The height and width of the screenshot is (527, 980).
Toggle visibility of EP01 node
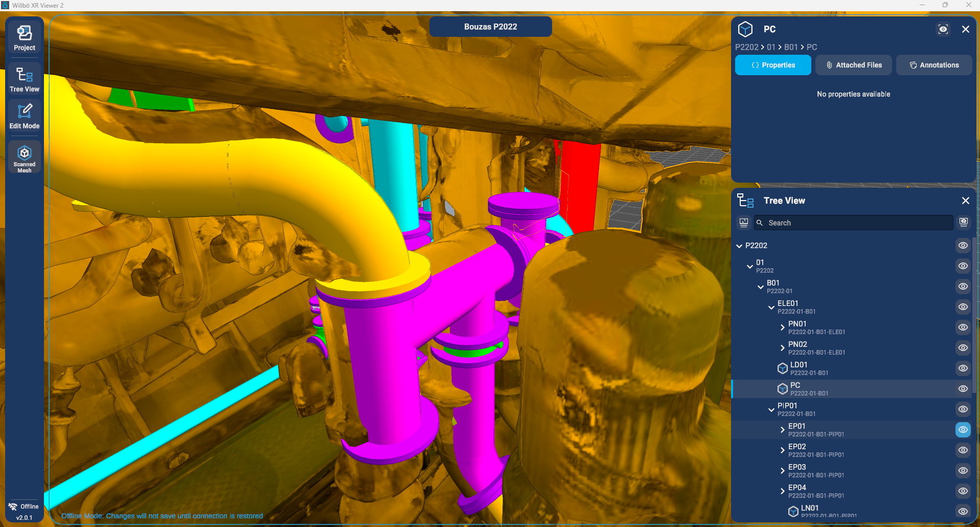pyautogui.click(x=963, y=430)
